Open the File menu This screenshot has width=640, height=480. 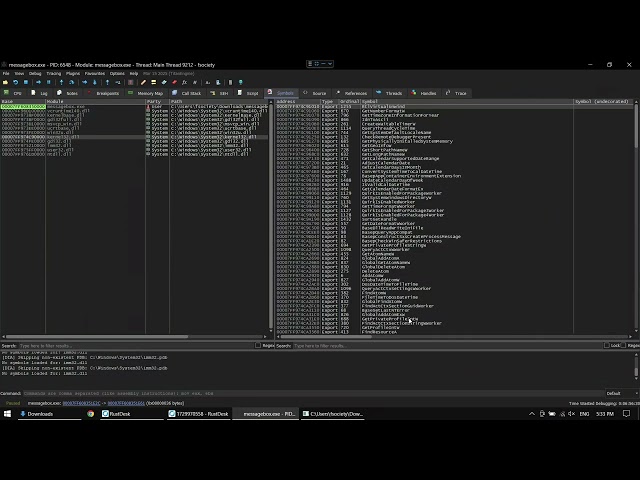click(6, 73)
